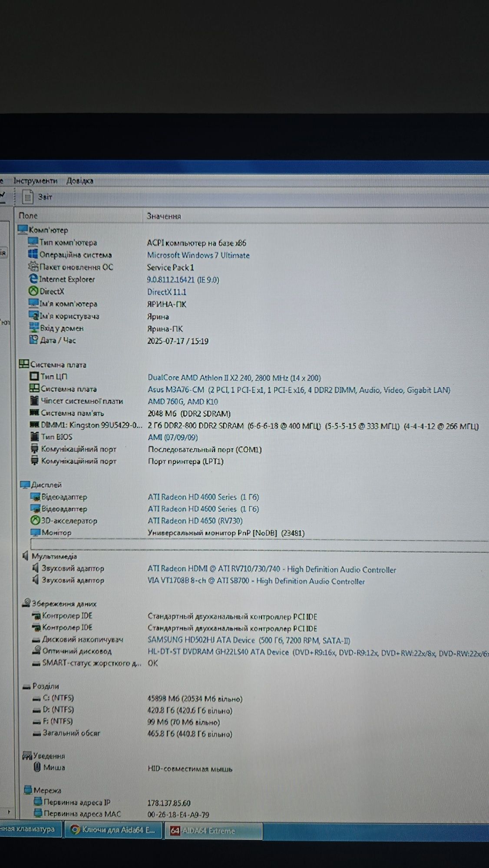The height and width of the screenshot is (868, 489).
Task: Click the Дата / Час icon
Action: pyautogui.click(x=33, y=340)
